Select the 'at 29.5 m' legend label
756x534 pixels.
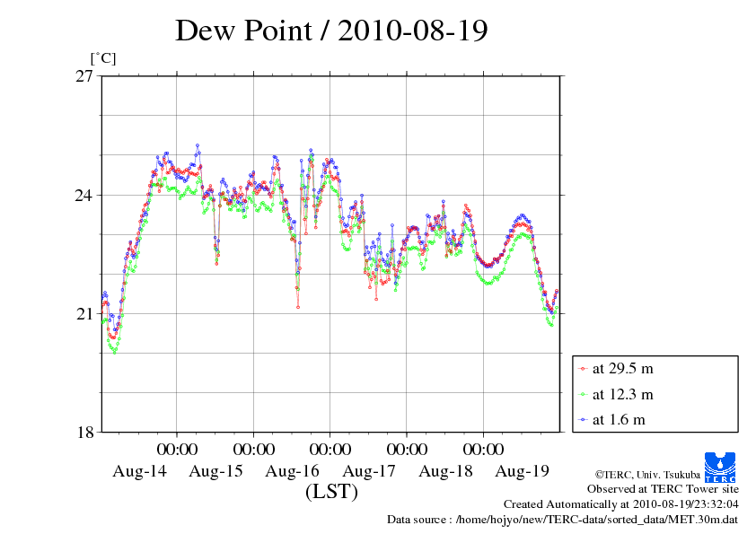(x=622, y=369)
